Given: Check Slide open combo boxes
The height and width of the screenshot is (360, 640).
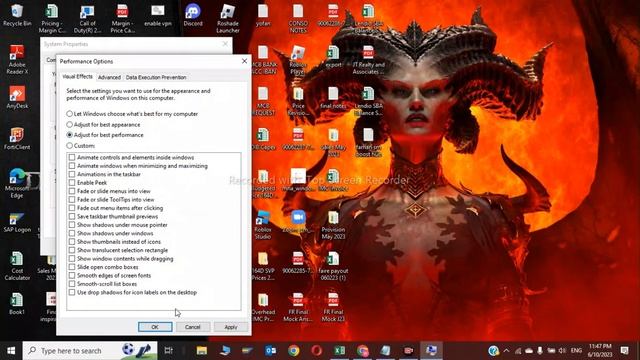Looking at the screenshot, I should click(x=72, y=267).
